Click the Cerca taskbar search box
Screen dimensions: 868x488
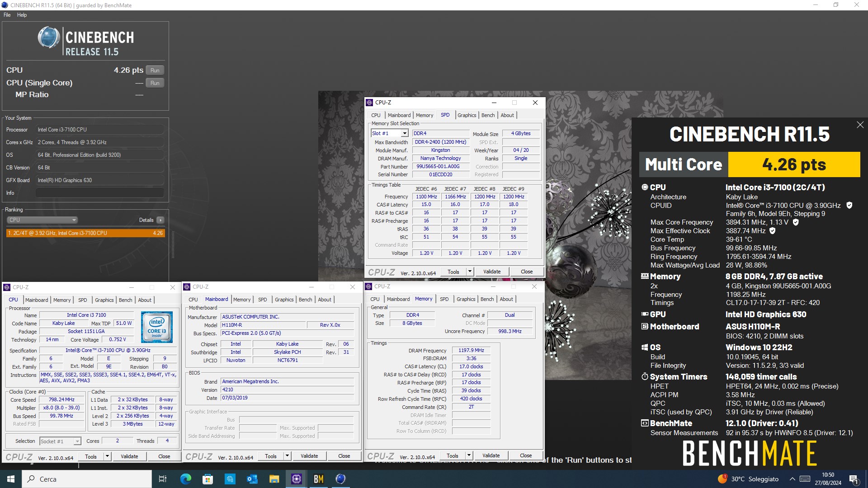(87, 479)
